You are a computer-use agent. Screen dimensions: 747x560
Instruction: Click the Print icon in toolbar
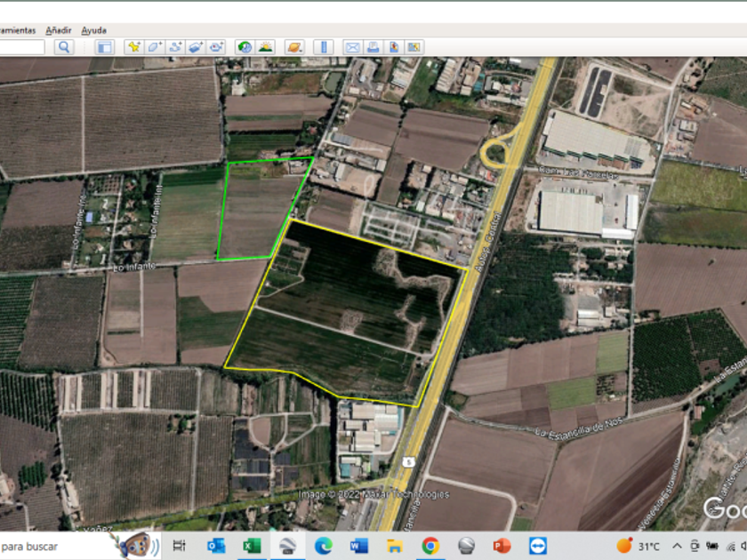pos(373,47)
